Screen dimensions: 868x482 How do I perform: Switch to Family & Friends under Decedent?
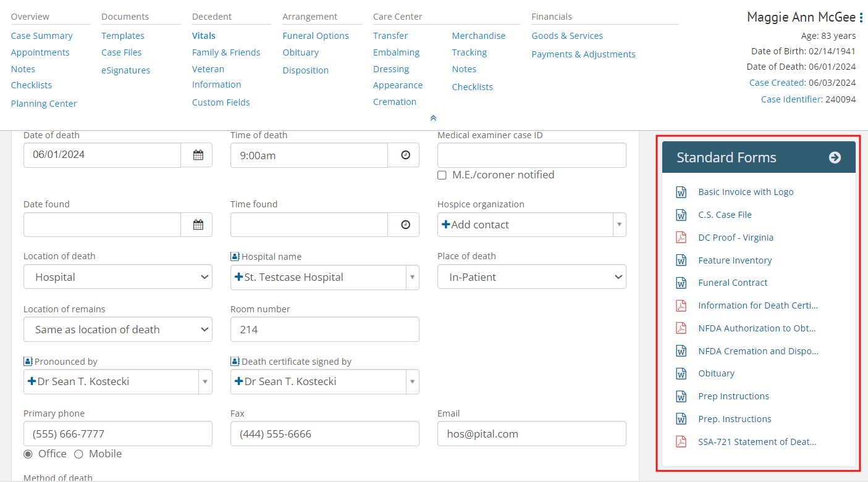[x=226, y=52]
